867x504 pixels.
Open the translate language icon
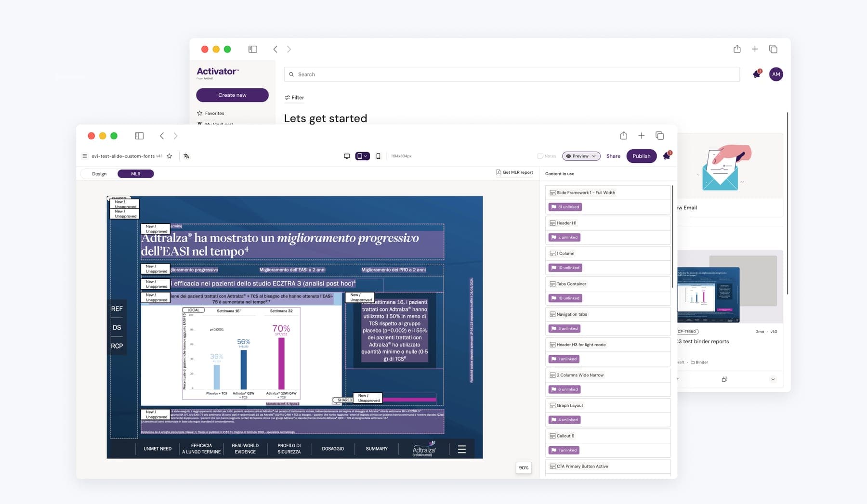click(186, 156)
